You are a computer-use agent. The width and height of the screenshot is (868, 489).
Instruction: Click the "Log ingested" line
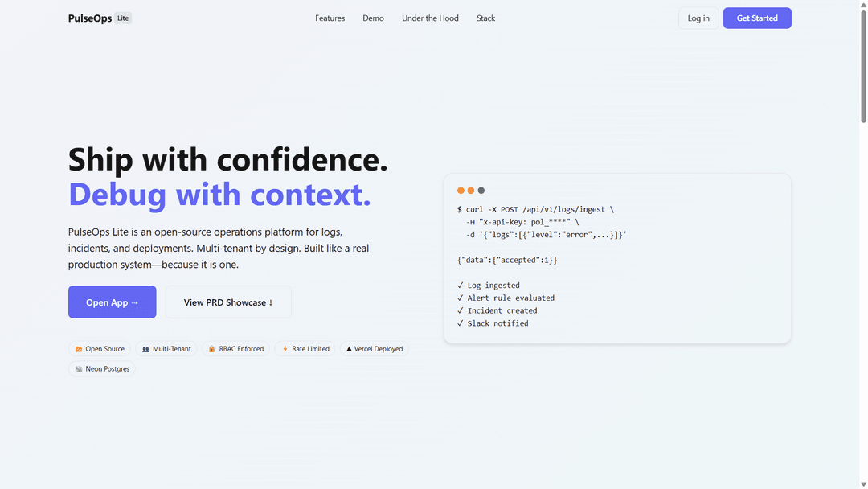coord(489,286)
